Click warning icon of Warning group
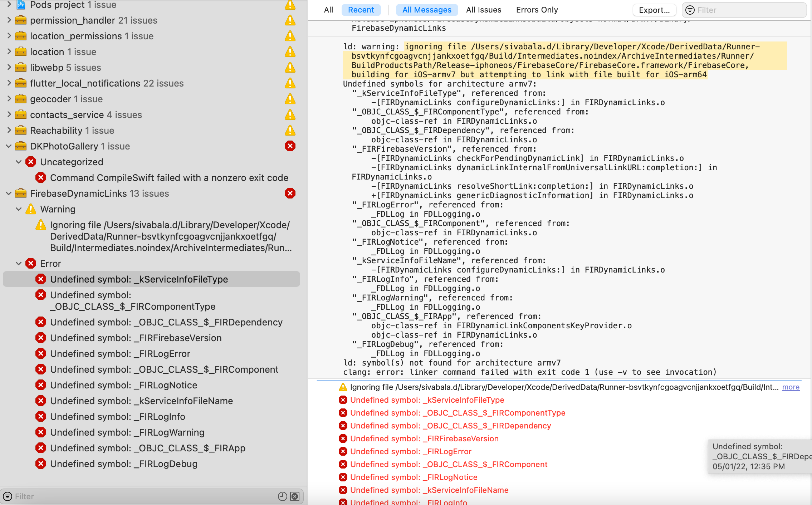The image size is (812, 505). coord(31,209)
